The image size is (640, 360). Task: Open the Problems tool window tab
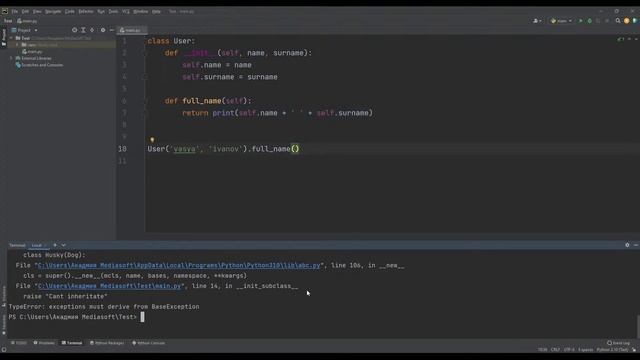[x=44, y=343]
